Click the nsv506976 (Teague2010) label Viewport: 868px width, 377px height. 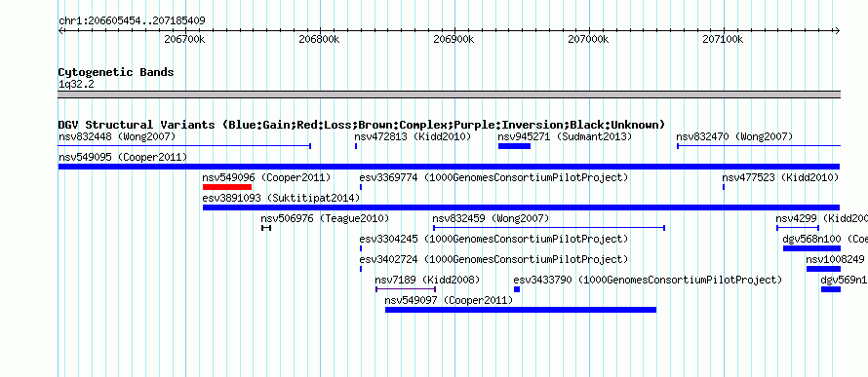[325, 218]
